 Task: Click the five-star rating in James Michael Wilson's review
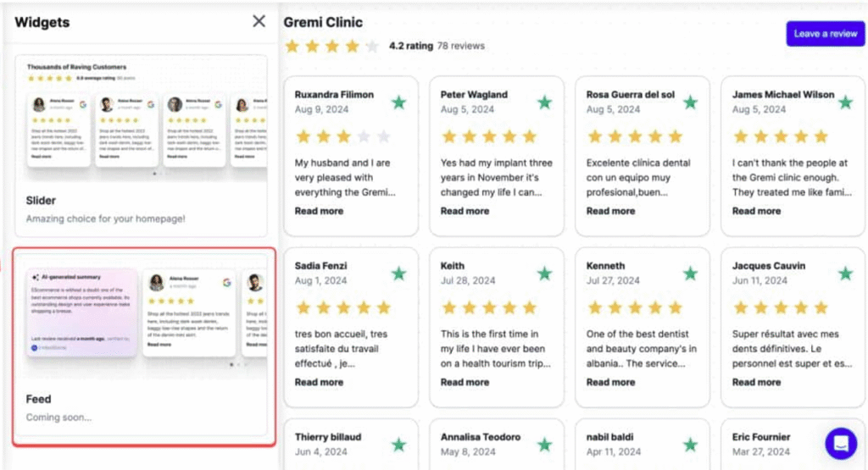pos(781,136)
